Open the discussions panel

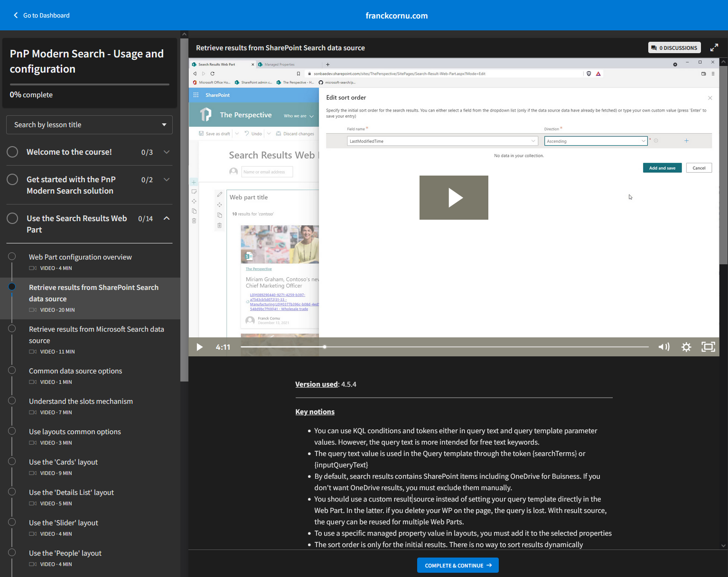pos(674,47)
